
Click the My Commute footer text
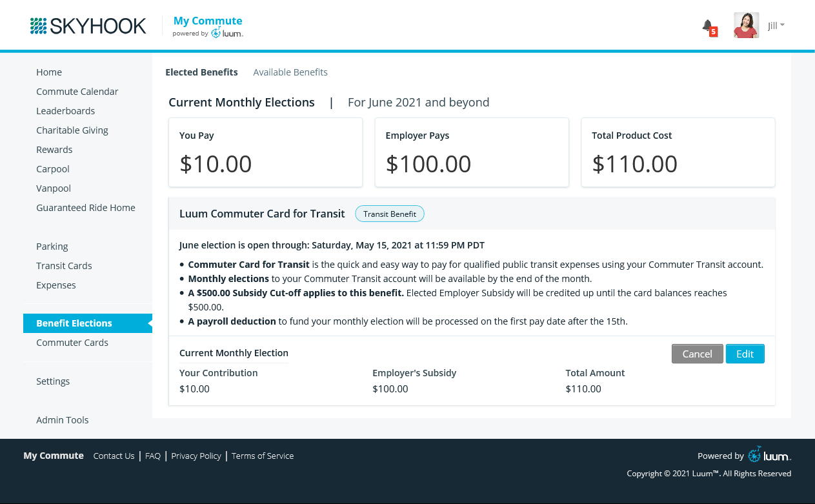(54, 456)
